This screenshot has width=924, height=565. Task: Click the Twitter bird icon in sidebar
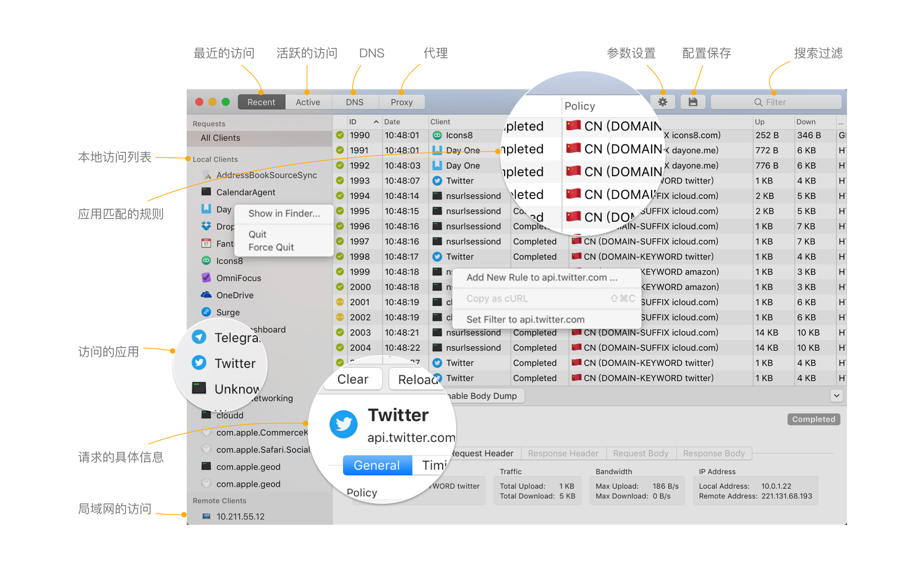point(199,363)
